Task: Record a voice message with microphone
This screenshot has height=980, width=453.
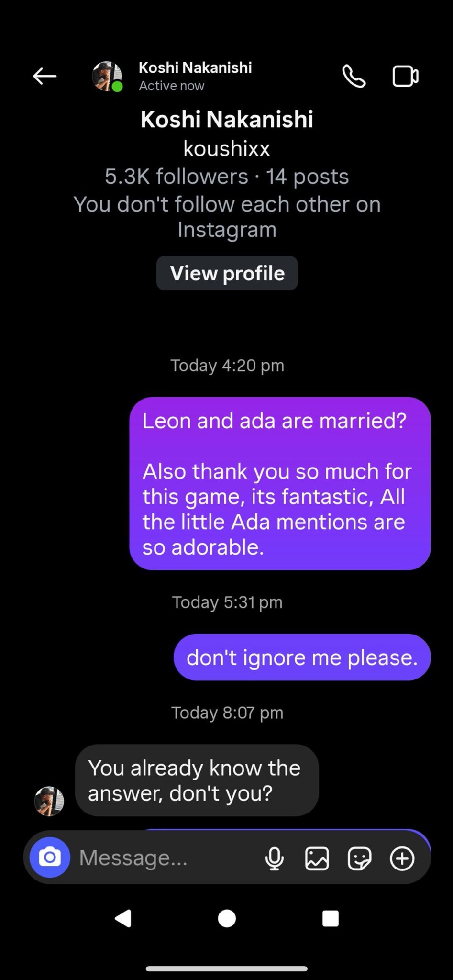Action: [x=274, y=858]
